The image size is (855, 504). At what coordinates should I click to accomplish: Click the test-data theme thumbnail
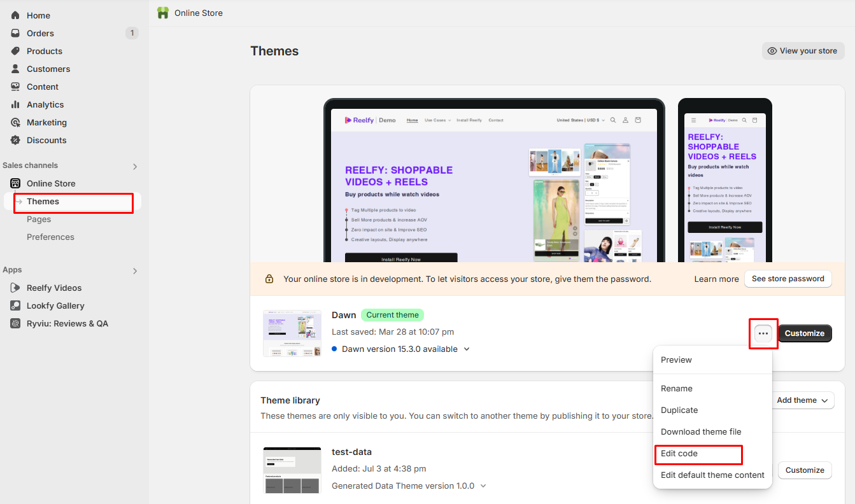click(x=292, y=470)
